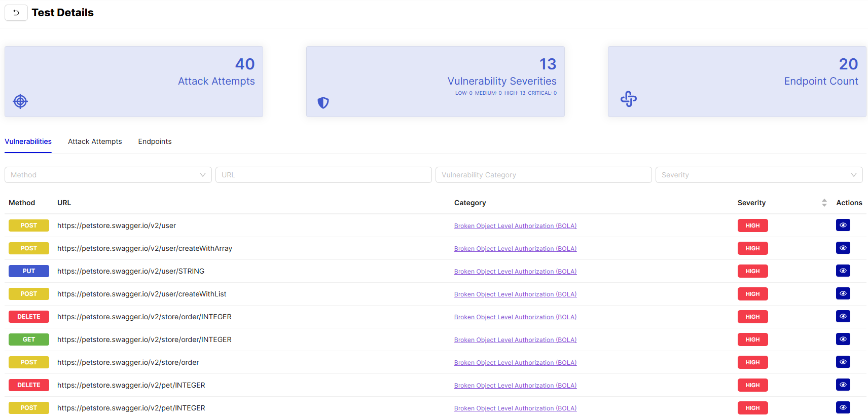Click the shield icon on Vulnerability Severities card
Viewport: 868px width, 416px height.
tap(323, 103)
